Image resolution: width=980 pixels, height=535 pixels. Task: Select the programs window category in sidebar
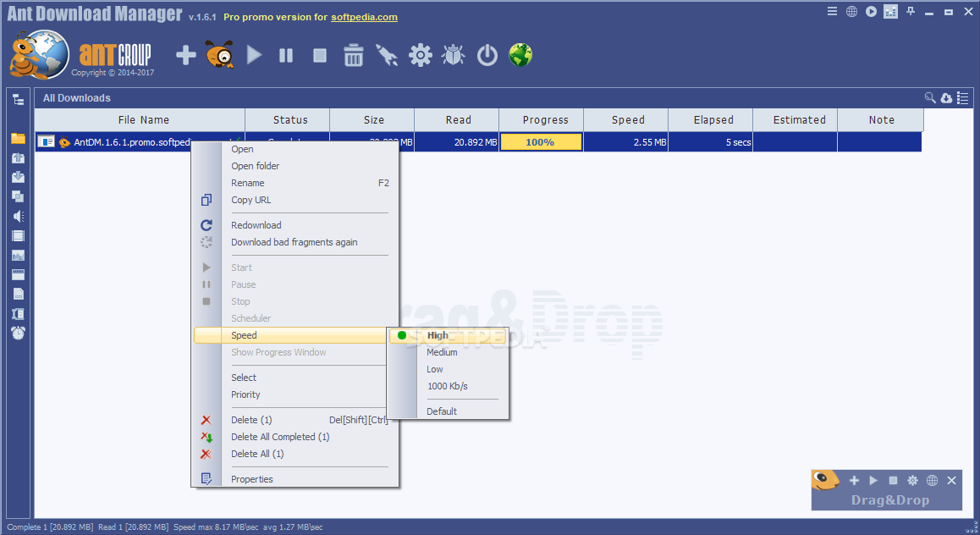coord(18,274)
